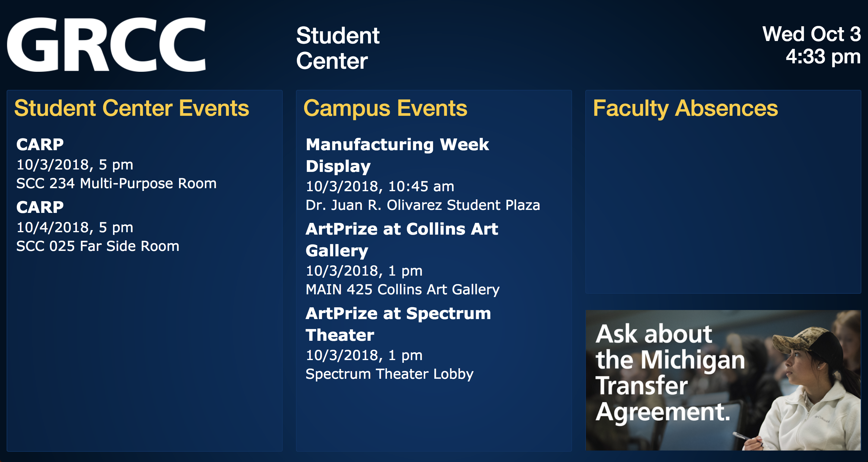This screenshot has width=868, height=462.
Task: Click the Wed Oct 3 date display
Action: tap(811, 34)
